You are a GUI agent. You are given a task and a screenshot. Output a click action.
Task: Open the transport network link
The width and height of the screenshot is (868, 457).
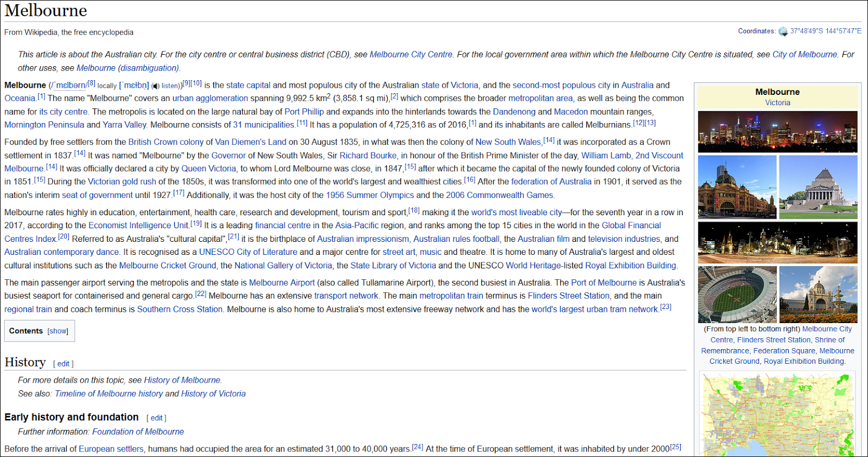pyautogui.click(x=346, y=296)
